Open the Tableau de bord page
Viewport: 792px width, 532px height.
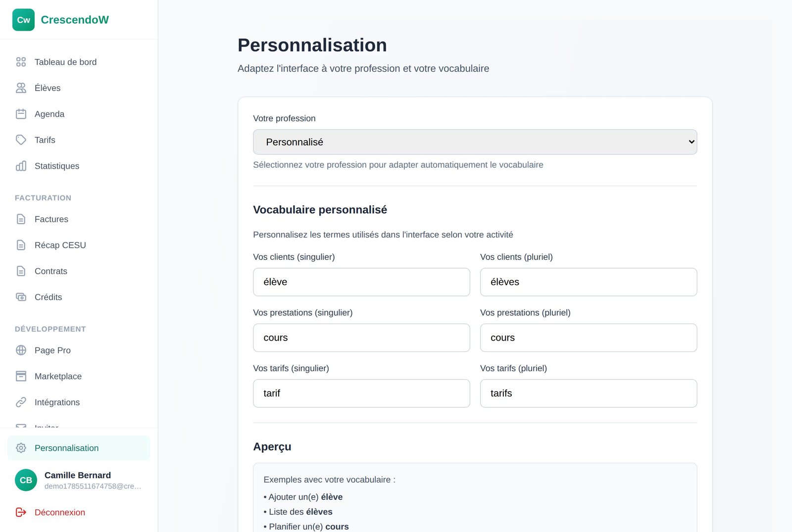pos(79,62)
